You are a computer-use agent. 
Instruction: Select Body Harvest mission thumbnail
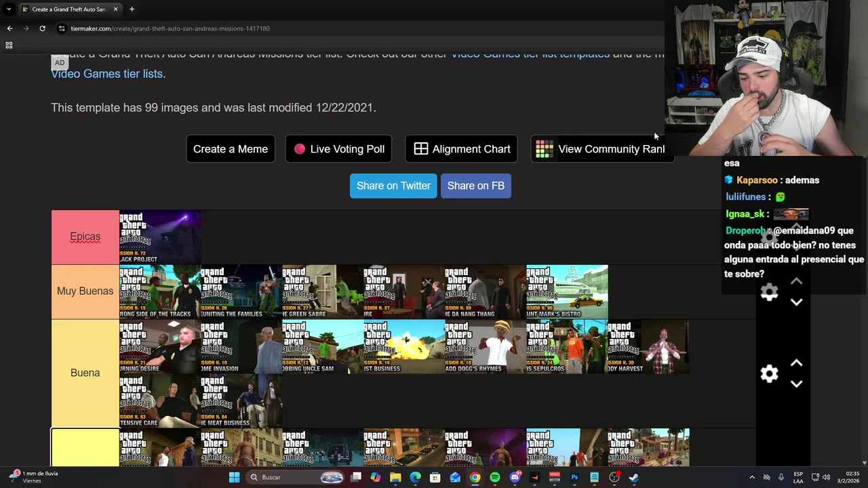pos(648,346)
